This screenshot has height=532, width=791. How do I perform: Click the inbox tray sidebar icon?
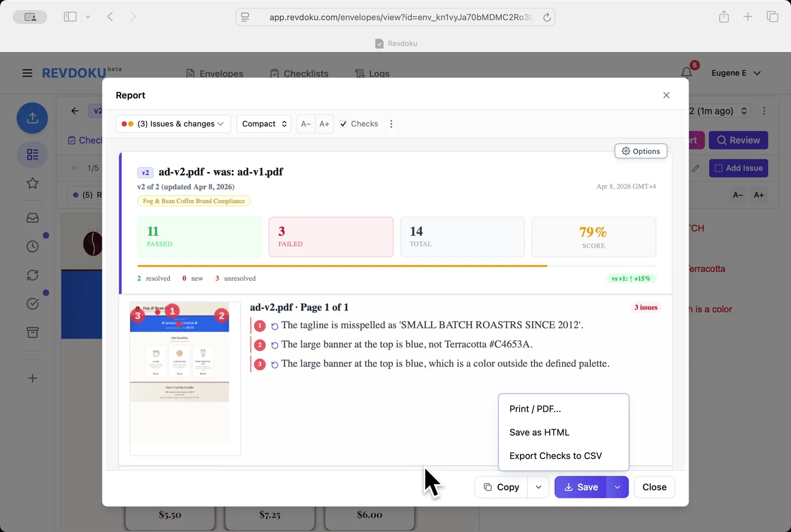33,218
